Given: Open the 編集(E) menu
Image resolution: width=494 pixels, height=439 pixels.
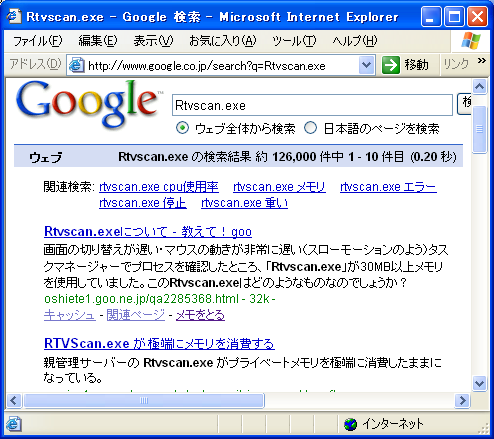Looking at the screenshot, I should pos(98,41).
